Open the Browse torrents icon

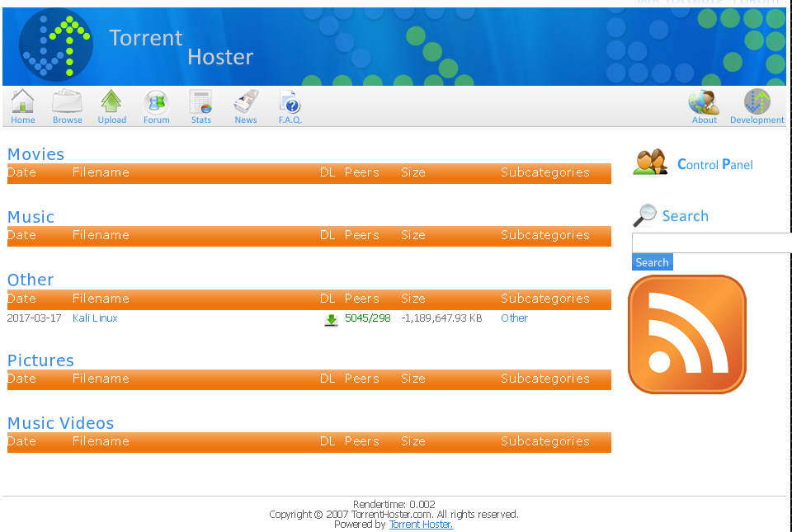(x=67, y=102)
